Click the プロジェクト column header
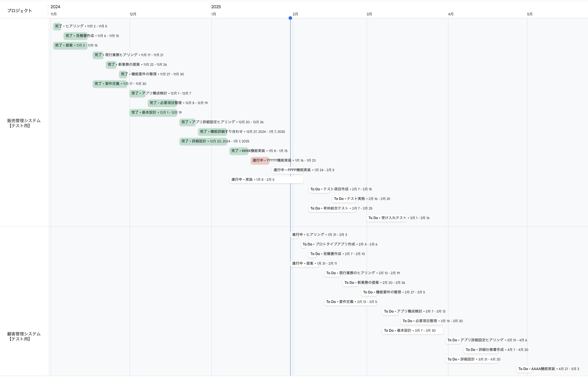This screenshot has width=588, height=377. click(20, 11)
